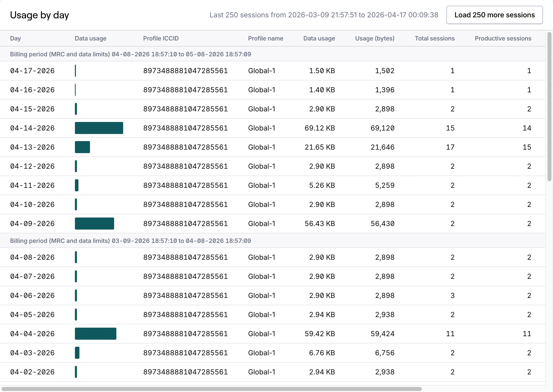
Task: Select the 04-16-2026 day cell
Action: pos(32,90)
